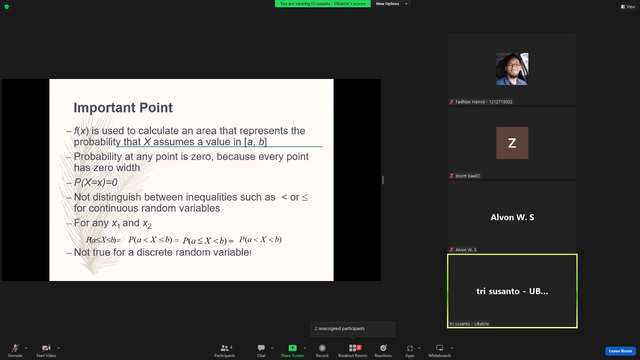Screen dimensions: 640x360
Task: Click the 'Important Point' slide title
Action: 123,108
